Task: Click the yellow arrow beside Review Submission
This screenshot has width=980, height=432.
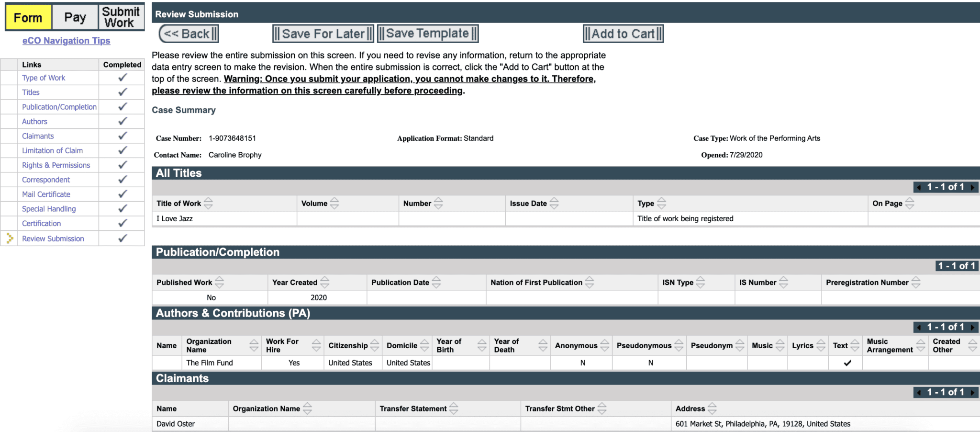Action: coord(9,238)
